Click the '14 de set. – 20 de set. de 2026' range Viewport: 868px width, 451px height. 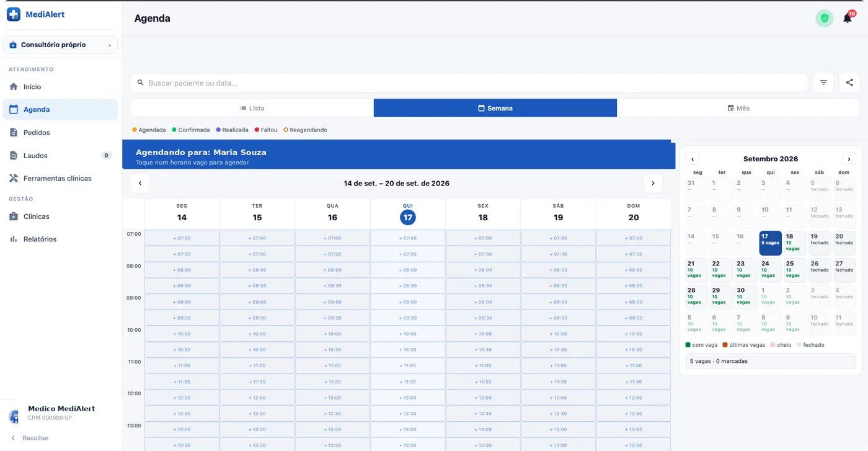[397, 184]
